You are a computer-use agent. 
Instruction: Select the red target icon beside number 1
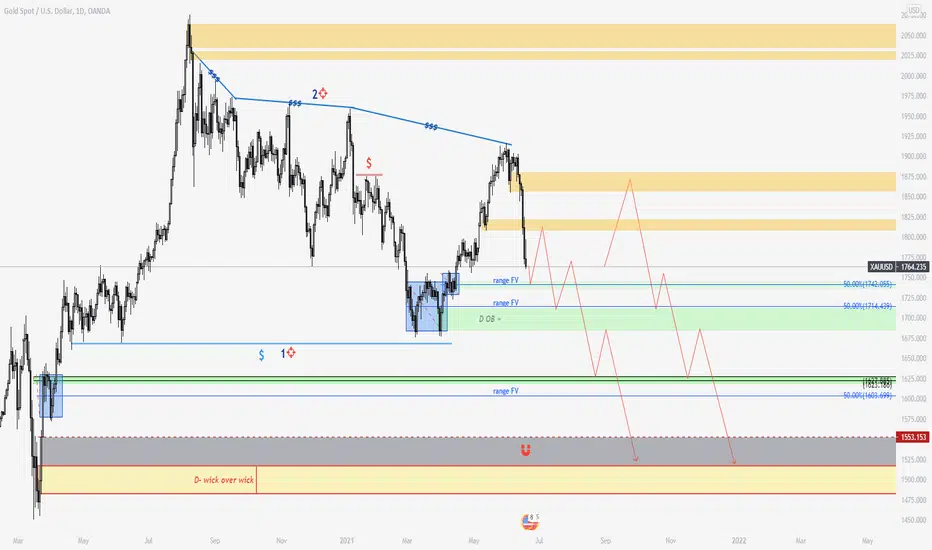(x=291, y=353)
